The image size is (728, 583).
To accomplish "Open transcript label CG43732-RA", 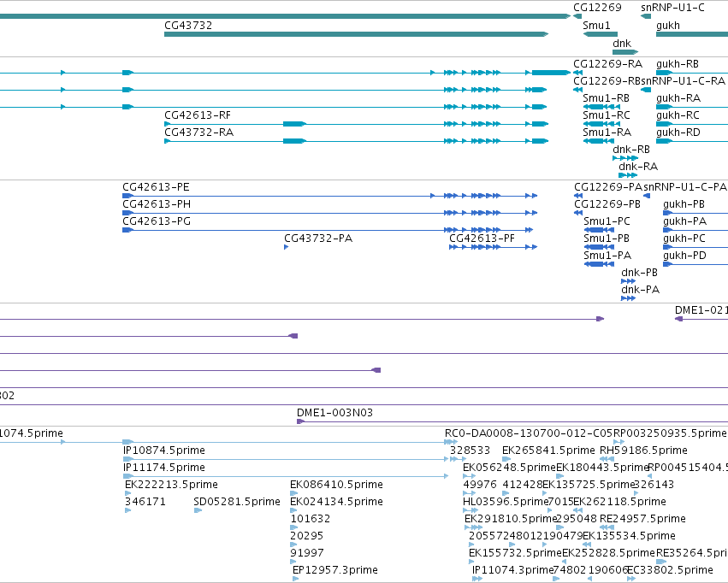I will pos(198,132).
